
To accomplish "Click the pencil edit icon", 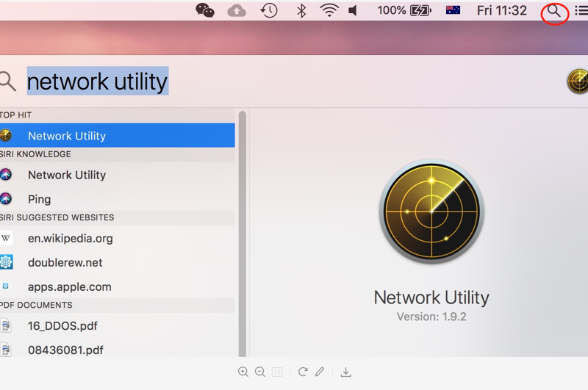I will pyautogui.click(x=320, y=372).
